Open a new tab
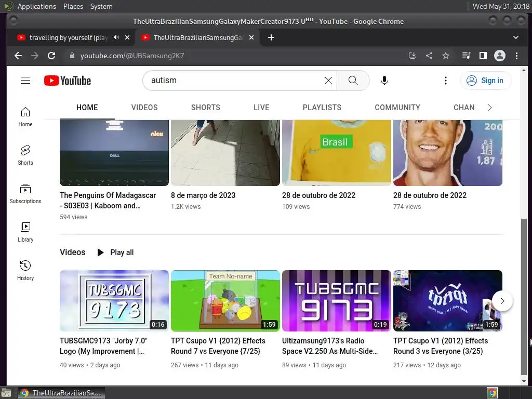 [271, 37]
